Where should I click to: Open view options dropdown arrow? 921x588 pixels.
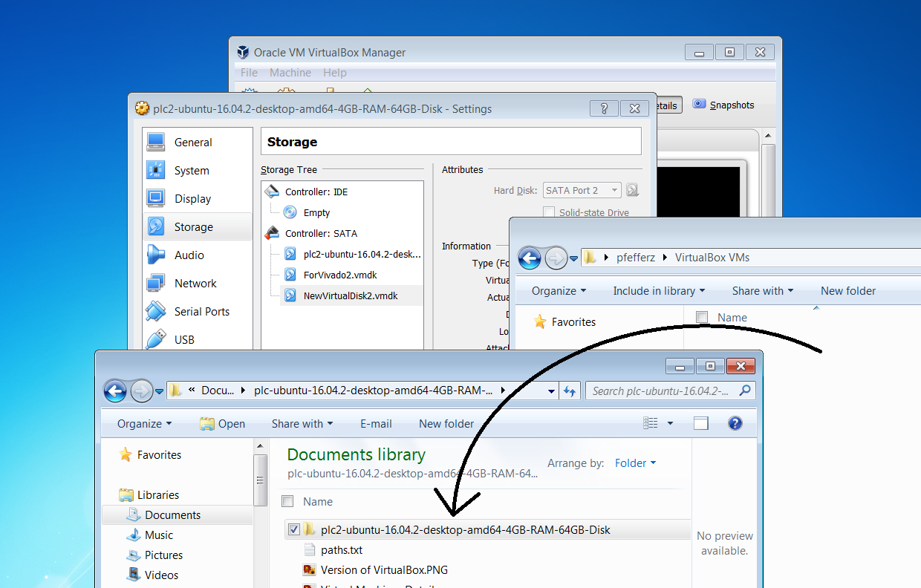[x=670, y=423]
